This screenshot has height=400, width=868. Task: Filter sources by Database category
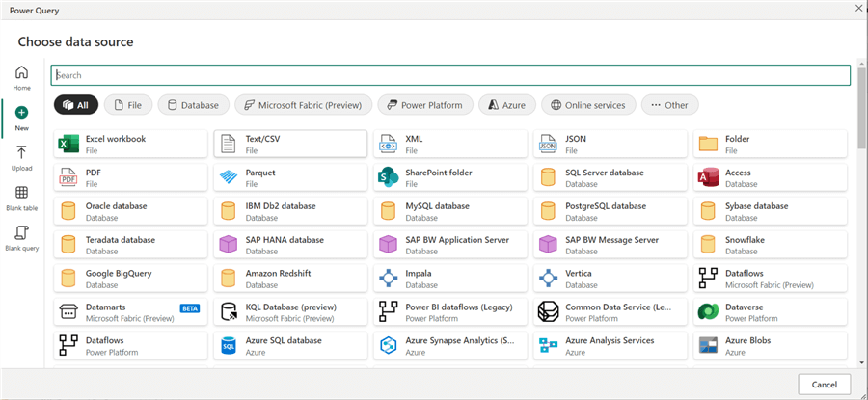[192, 105]
